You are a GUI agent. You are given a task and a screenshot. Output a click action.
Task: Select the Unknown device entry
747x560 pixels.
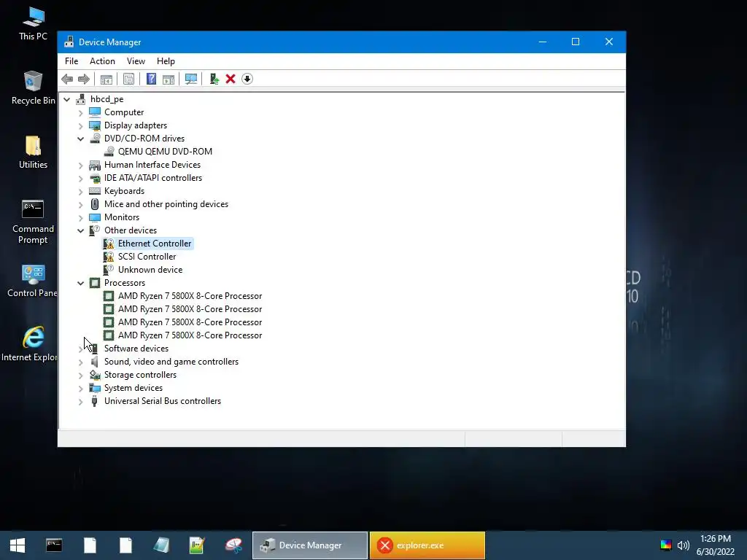[x=150, y=270]
